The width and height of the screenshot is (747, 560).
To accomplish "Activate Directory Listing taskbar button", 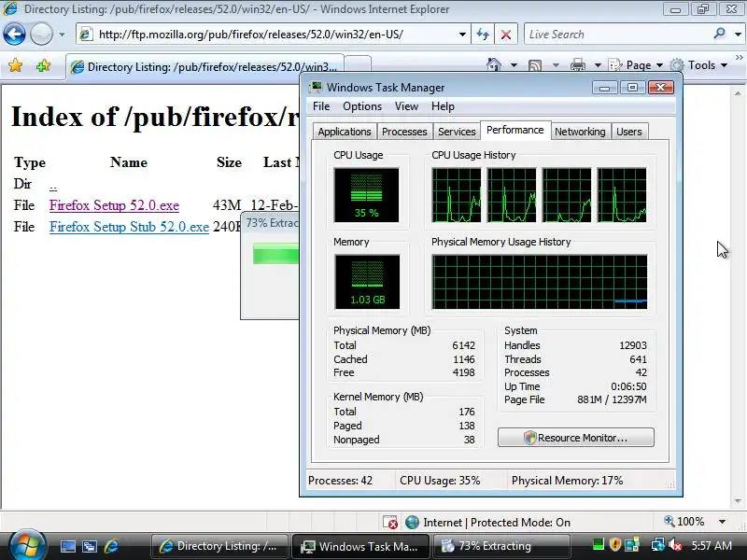I will click(x=219, y=546).
